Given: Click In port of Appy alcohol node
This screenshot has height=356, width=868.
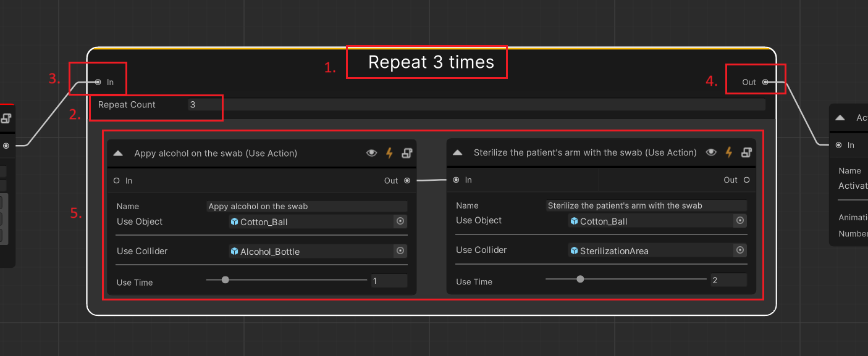Looking at the screenshot, I should click(116, 181).
